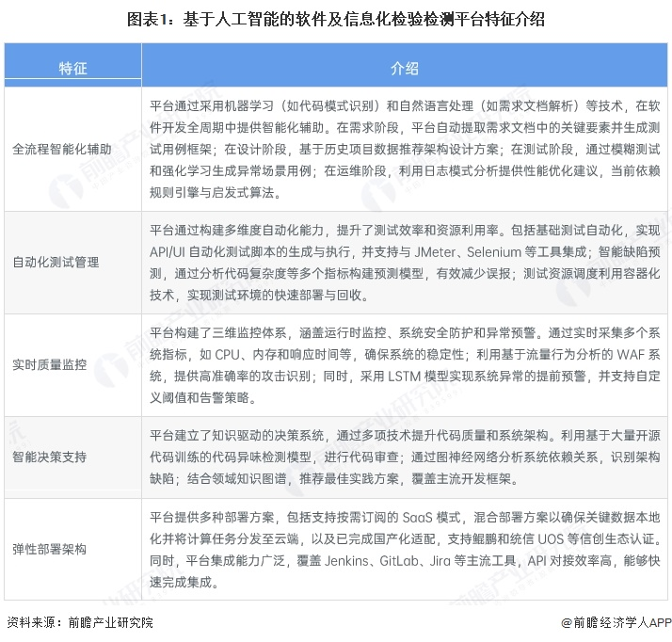Screen dimensions: 672x642
Task: Select the "弹性部署架构" row label
Action: (49, 549)
